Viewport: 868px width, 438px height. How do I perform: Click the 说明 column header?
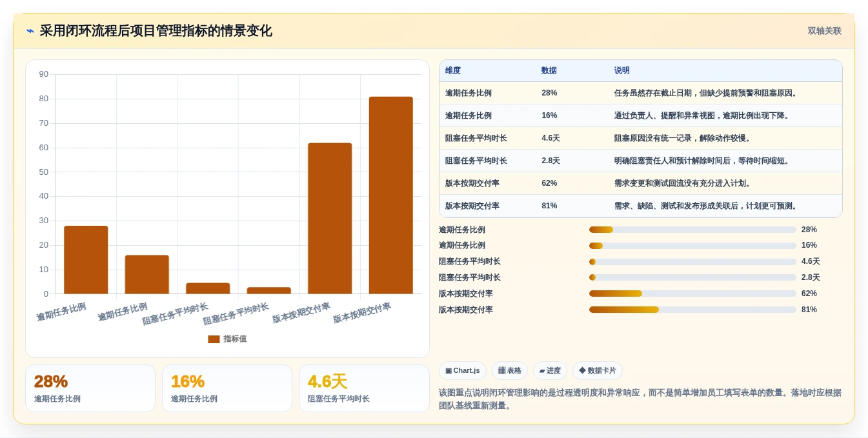(622, 71)
